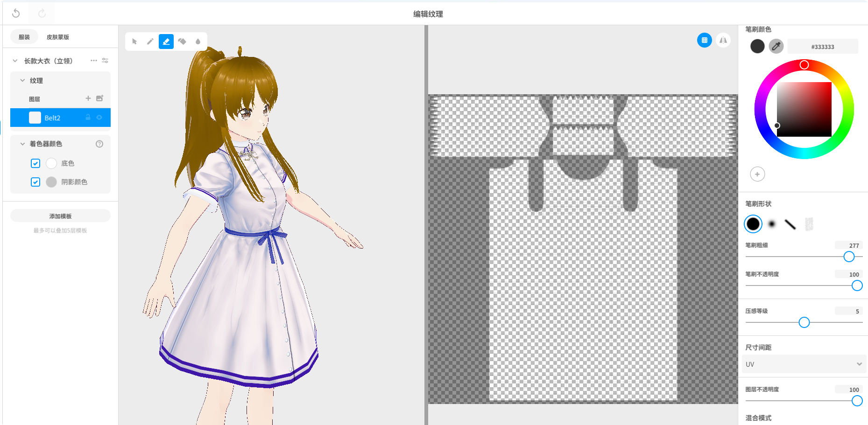Pick a shade in the saturation square
This screenshot has width=868, height=425.
[804, 109]
